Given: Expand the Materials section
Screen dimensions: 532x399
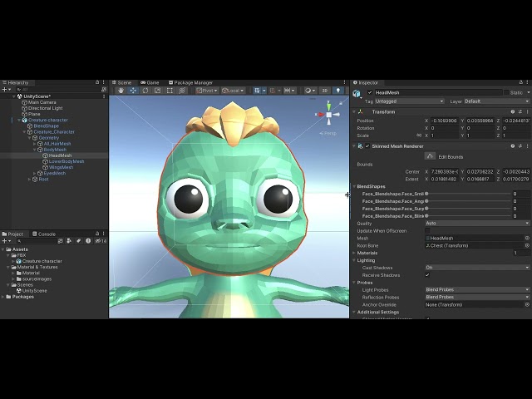Looking at the screenshot, I should 354,253.
